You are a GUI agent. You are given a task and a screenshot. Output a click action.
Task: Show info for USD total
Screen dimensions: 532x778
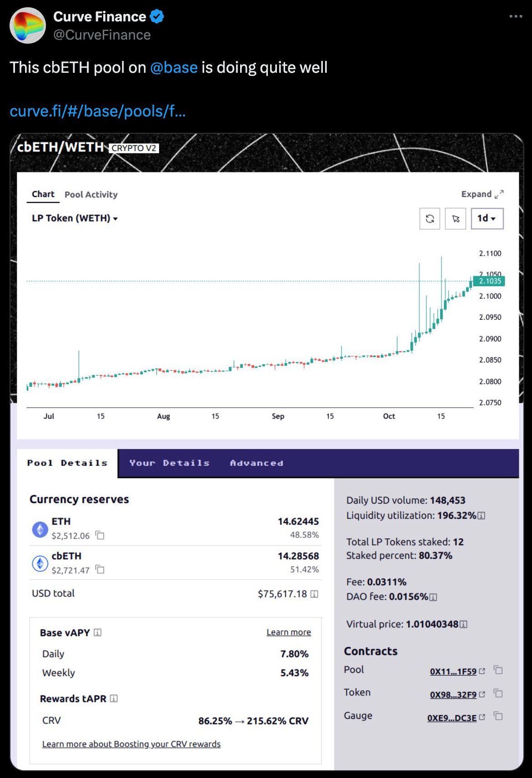pos(314,594)
